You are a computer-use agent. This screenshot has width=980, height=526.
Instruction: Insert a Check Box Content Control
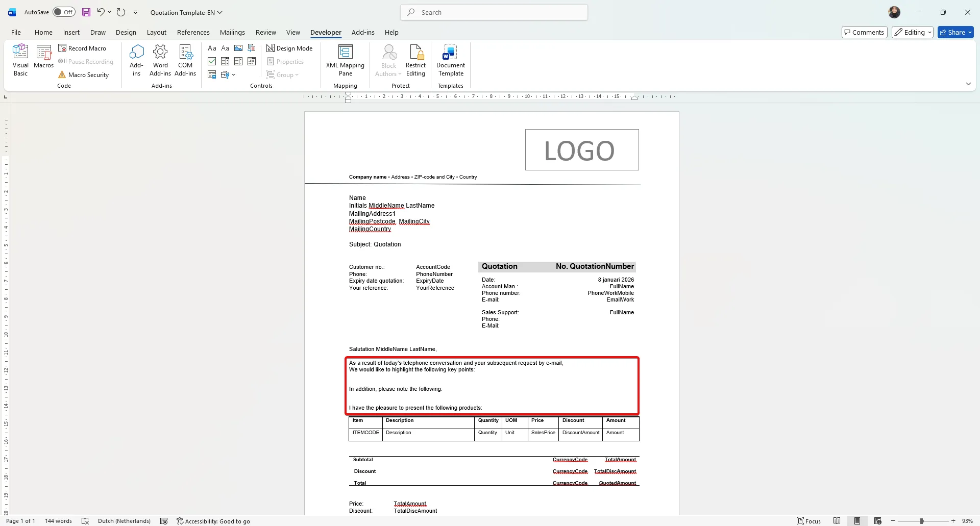212,61
